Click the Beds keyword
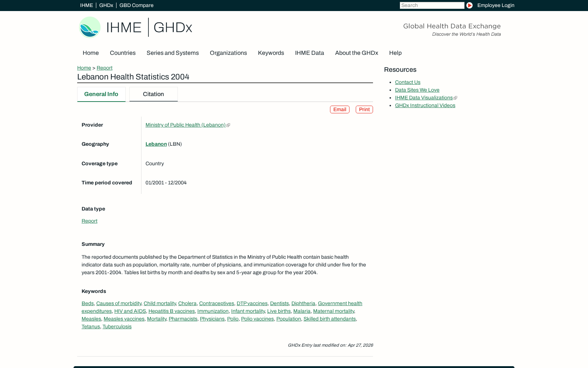 87,303
